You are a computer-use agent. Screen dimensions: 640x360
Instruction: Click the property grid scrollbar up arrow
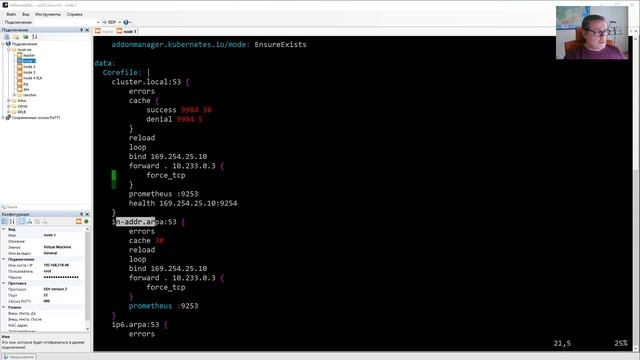(87, 229)
